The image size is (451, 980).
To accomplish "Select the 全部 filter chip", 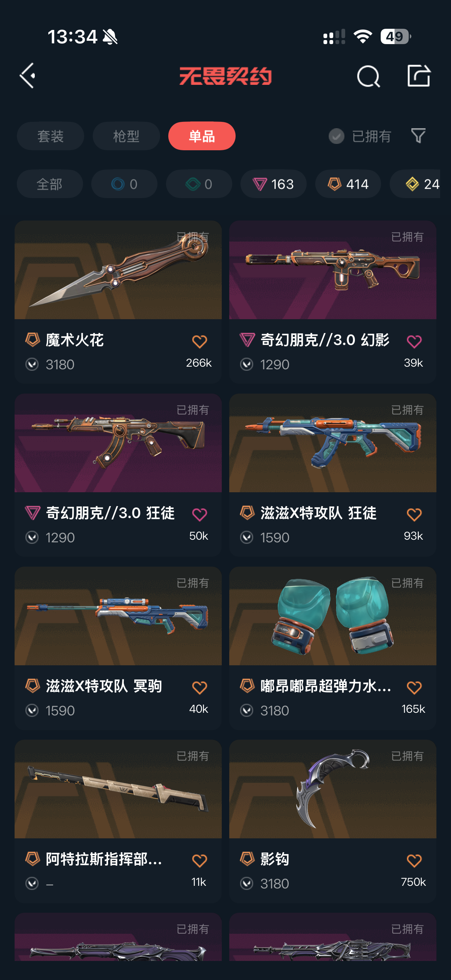I will [x=49, y=184].
